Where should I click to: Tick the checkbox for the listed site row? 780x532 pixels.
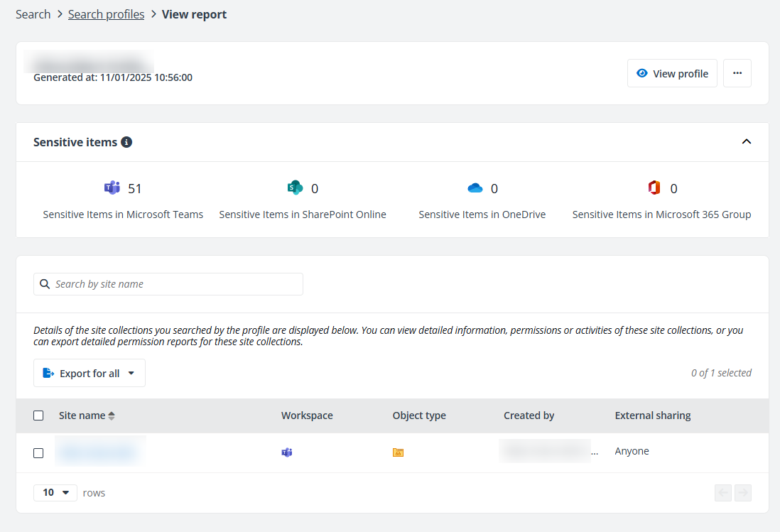pos(38,453)
